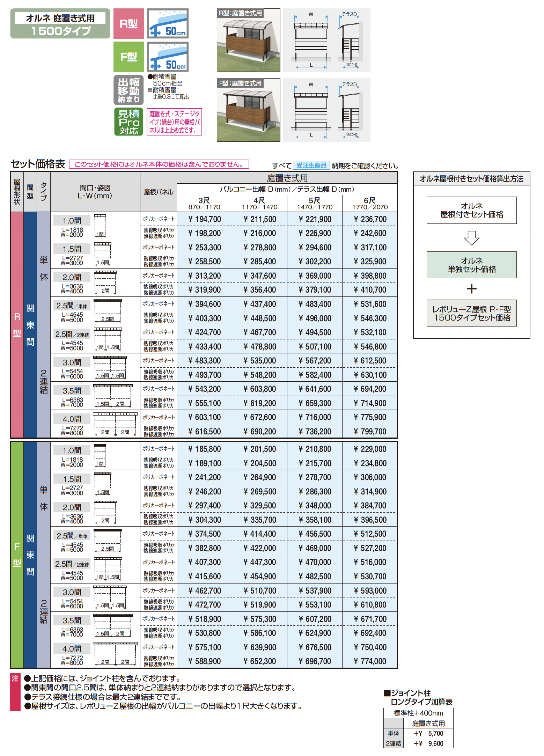Image resolution: width=544 pixels, height=756 pixels.
Task: Click the price ¥369,000 cell
Action: tap(315, 276)
